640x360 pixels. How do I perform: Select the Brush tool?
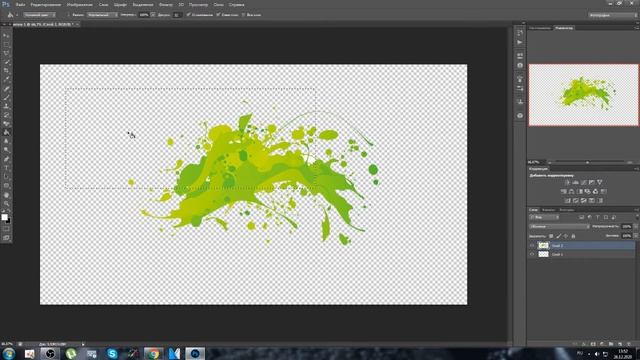(6, 97)
